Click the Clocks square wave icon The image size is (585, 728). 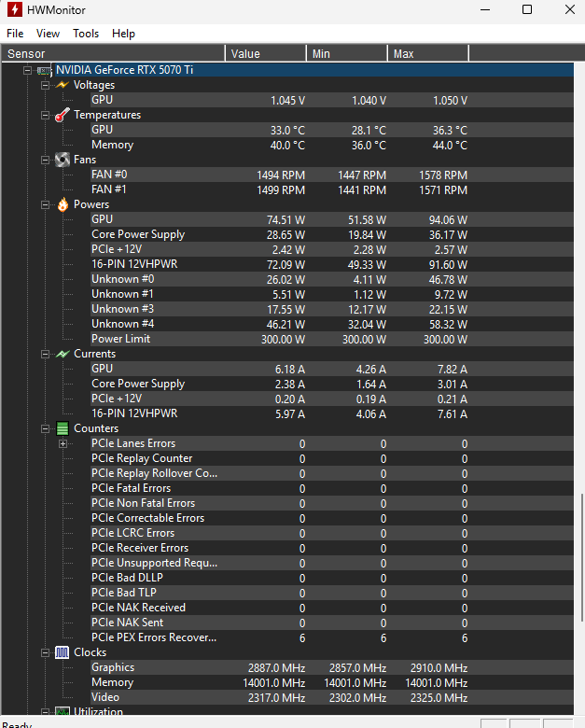[63, 652]
